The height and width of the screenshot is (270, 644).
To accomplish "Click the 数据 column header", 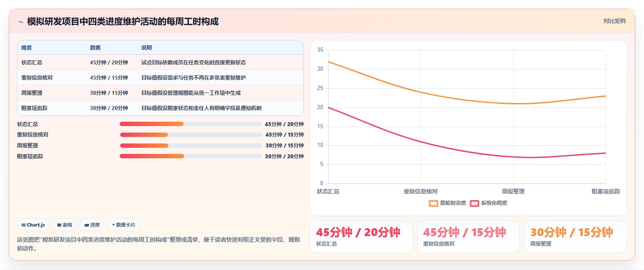I will click(95, 48).
